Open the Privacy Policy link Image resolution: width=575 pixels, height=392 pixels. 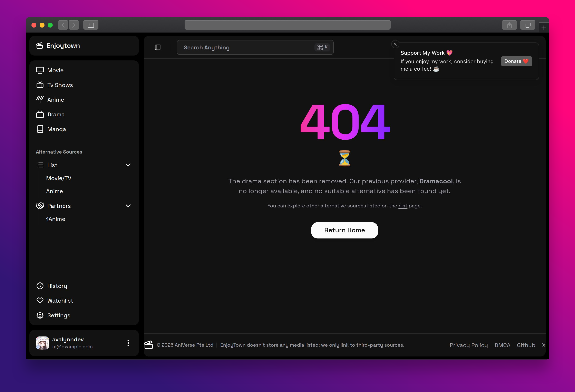tap(469, 345)
